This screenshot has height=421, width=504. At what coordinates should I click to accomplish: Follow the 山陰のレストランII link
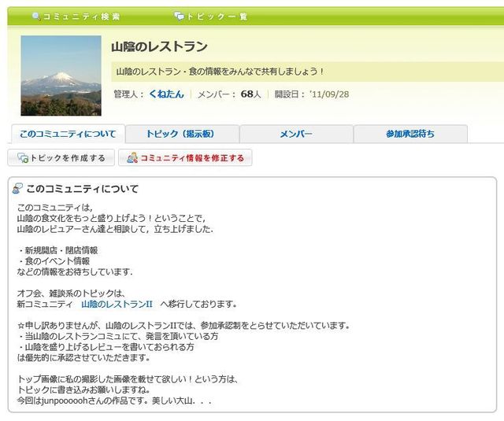(x=117, y=304)
